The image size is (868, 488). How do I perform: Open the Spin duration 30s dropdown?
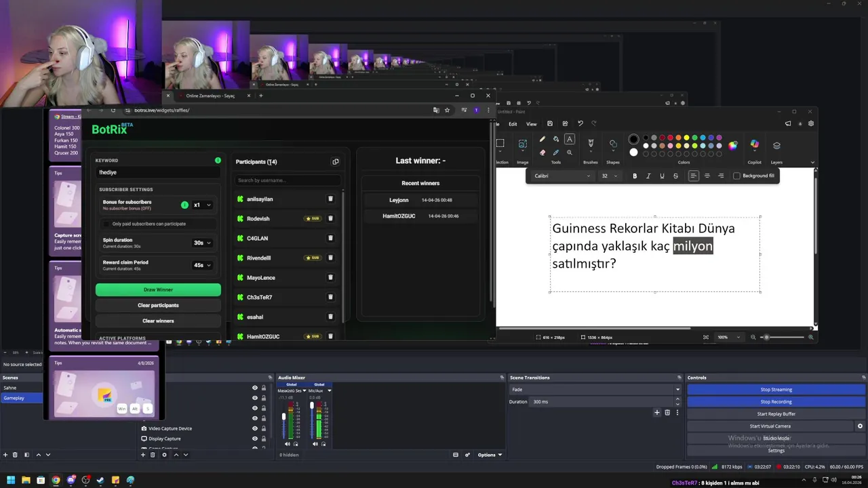pyautogui.click(x=202, y=243)
